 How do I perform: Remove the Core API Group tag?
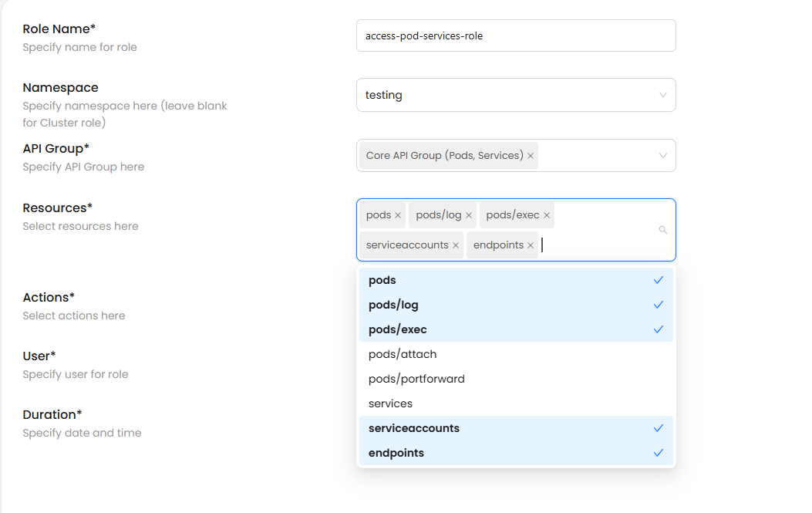coord(531,156)
